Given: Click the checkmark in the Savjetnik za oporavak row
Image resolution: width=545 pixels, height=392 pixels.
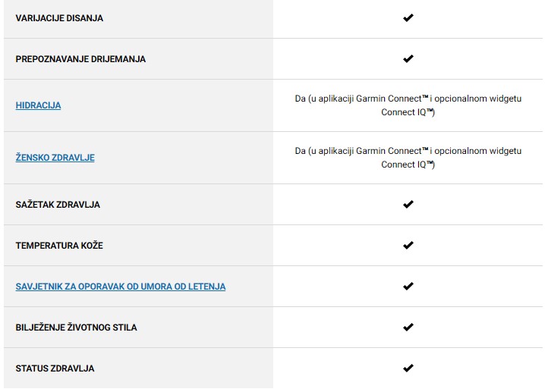Looking at the screenshot, I should click(408, 287).
